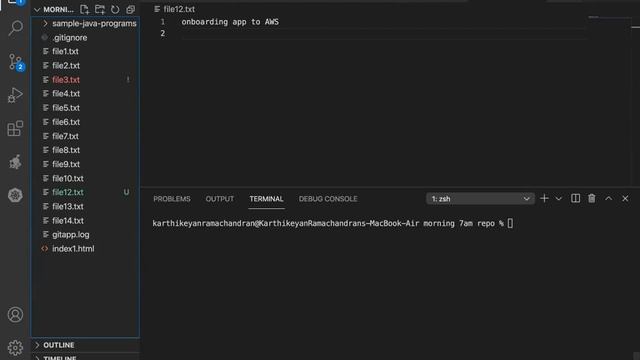Image resolution: width=640 pixels, height=360 pixels.
Task: Open file7.txt in the explorer
Action: (85, 136)
